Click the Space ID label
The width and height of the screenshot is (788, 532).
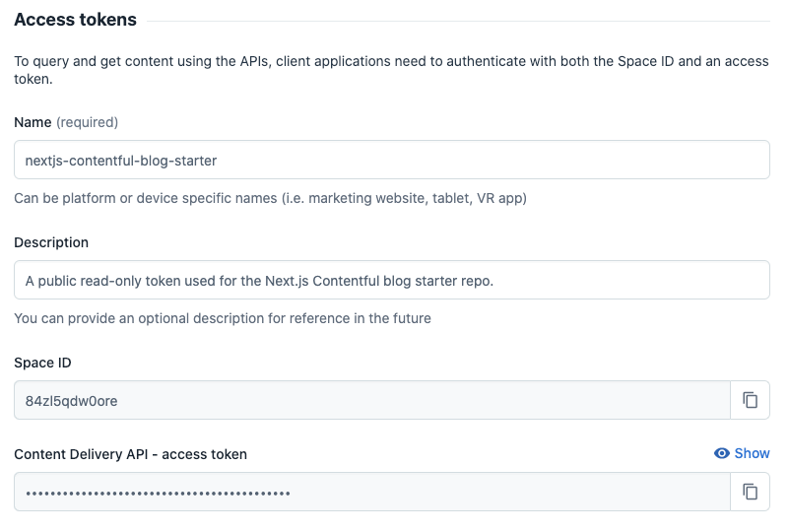click(42, 363)
